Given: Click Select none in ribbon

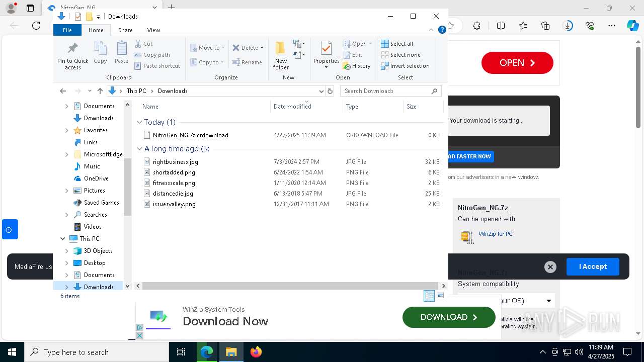Looking at the screenshot, I should pyautogui.click(x=400, y=55).
